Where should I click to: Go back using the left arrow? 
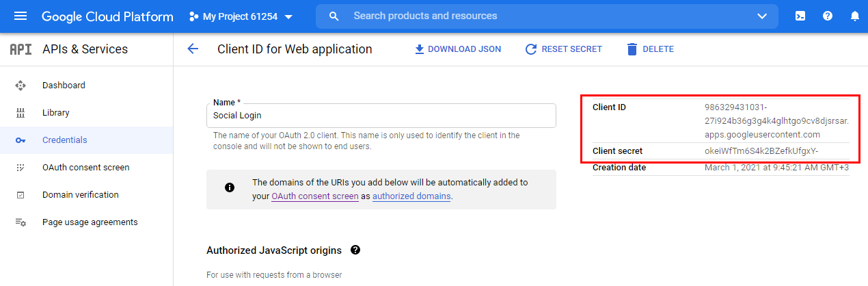(x=193, y=49)
